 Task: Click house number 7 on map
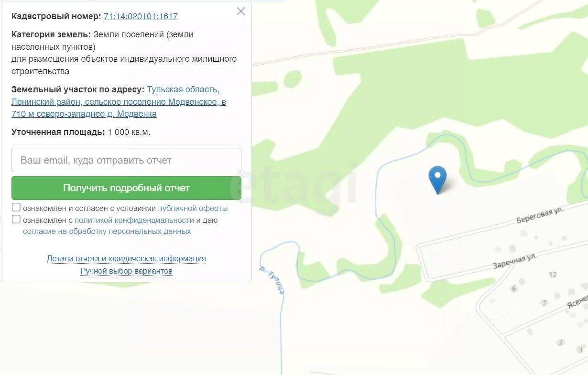pyautogui.click(x=544, y=303)
